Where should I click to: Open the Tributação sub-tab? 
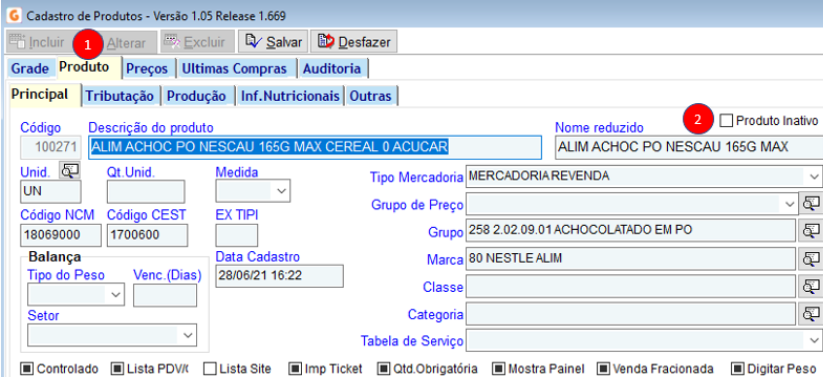(x=120, y=96)
